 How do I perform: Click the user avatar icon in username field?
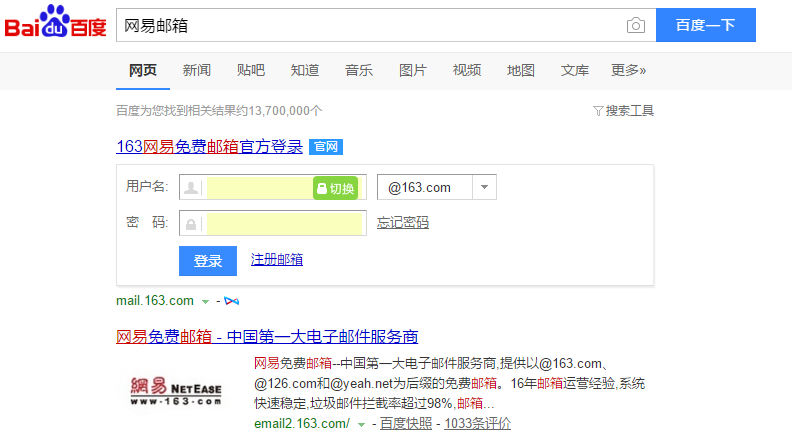click(x=191, y=188)
